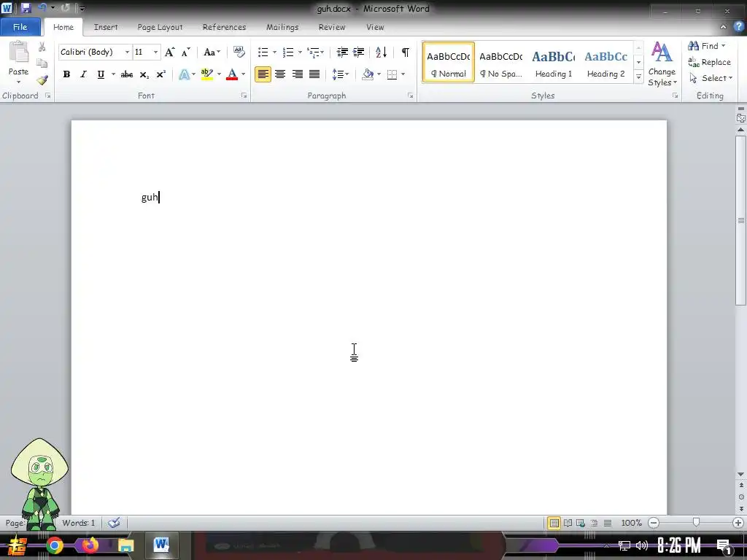Toggle Italic formatting
747x560 pixels.
pyautogui.click(x=83, y=74)
